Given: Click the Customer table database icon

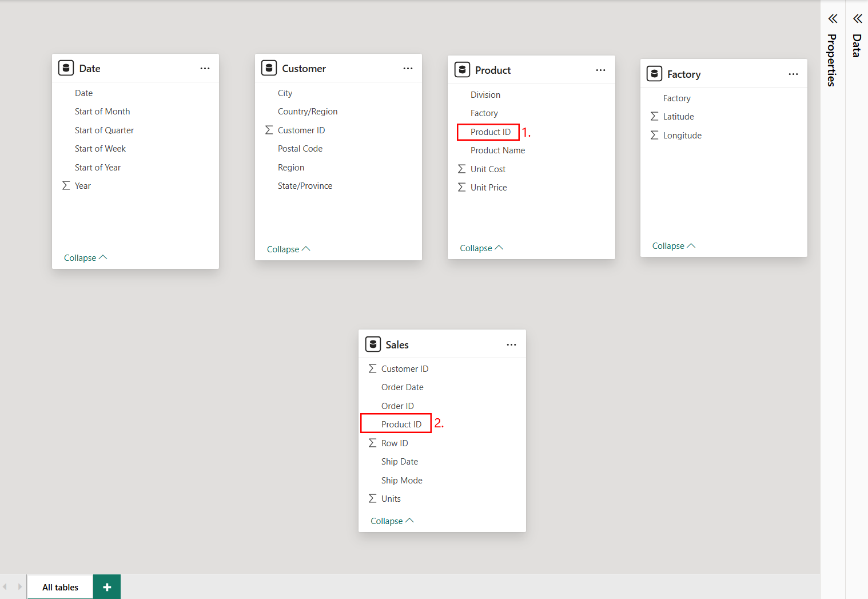Looking at the screenshot, I should [269, 68].
